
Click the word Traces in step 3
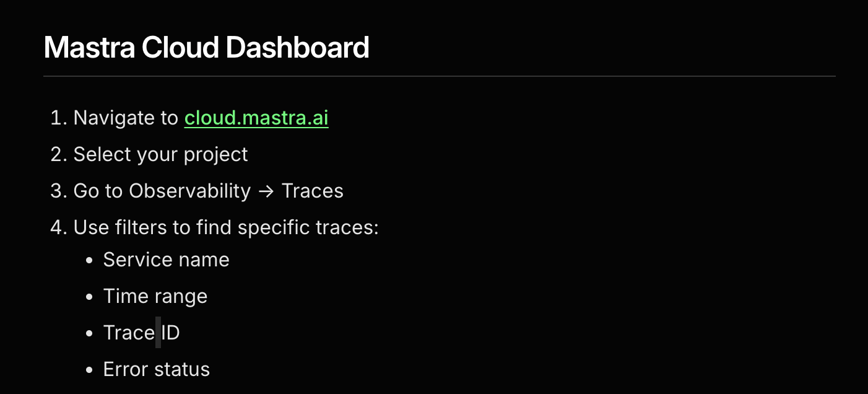click(x=312, y=191)
